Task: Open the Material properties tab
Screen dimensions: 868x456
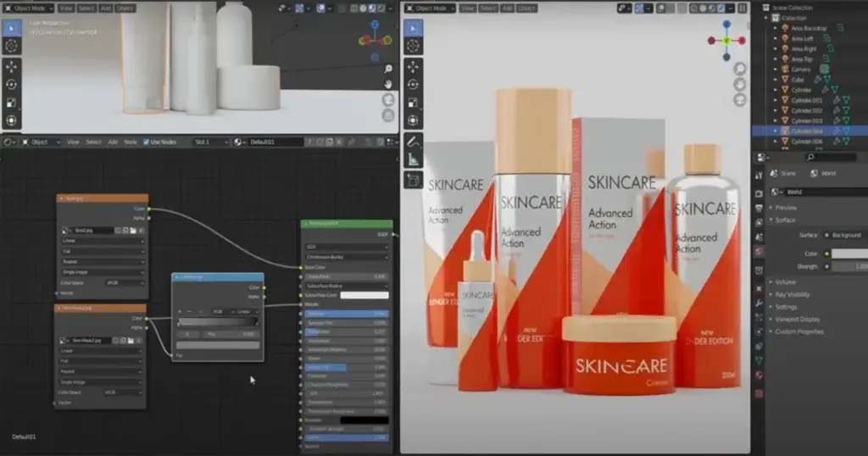Action: click(759, 375)
